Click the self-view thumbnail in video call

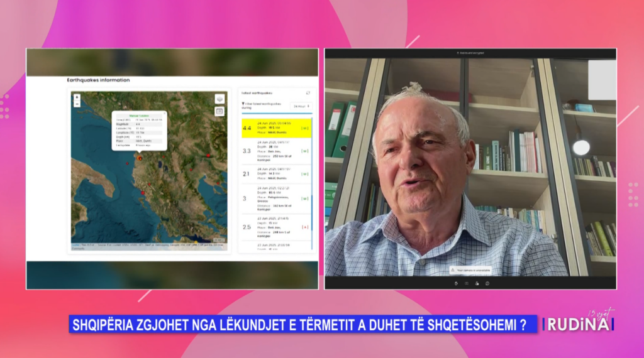coord(602,80)
